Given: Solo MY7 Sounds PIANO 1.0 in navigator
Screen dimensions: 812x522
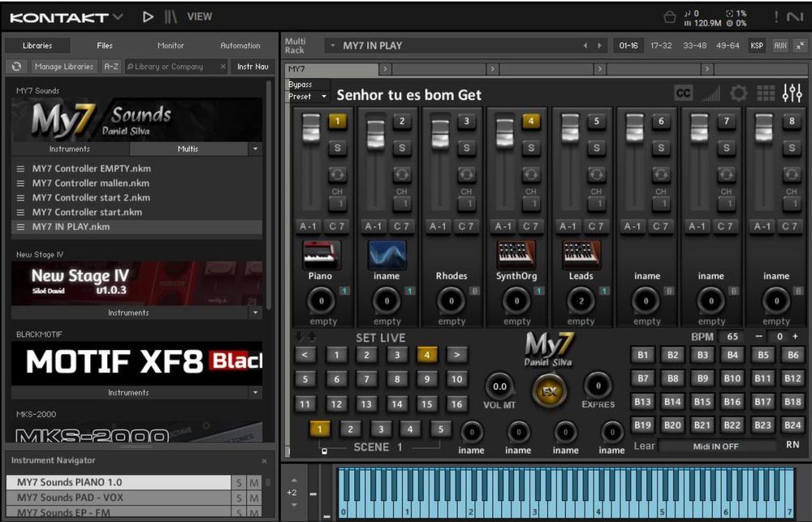Looking at the screenshot, I should (x=239, y=483).
